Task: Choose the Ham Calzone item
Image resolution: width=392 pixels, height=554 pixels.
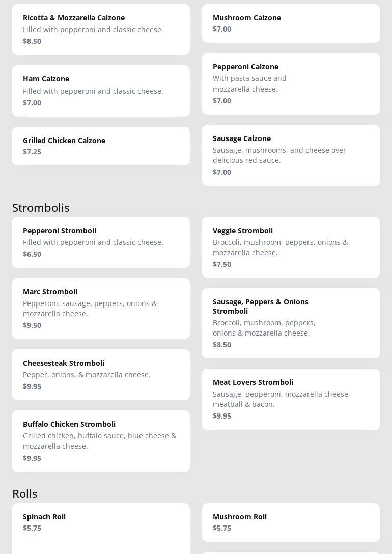Action: coord(101,91)
